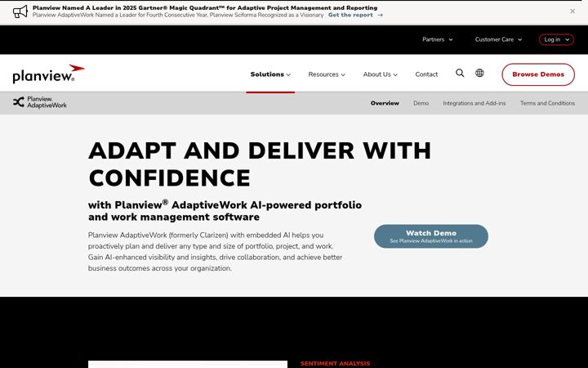Expand the Resources menu
Screen dimensions: 588x368
[x=327, y=74]
